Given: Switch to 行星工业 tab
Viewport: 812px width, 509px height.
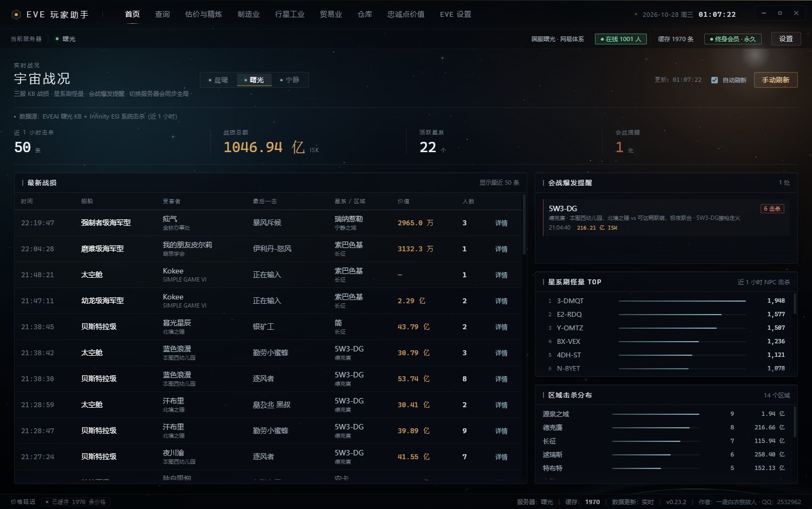Looking at the screenshot, I should coord(290,15).
